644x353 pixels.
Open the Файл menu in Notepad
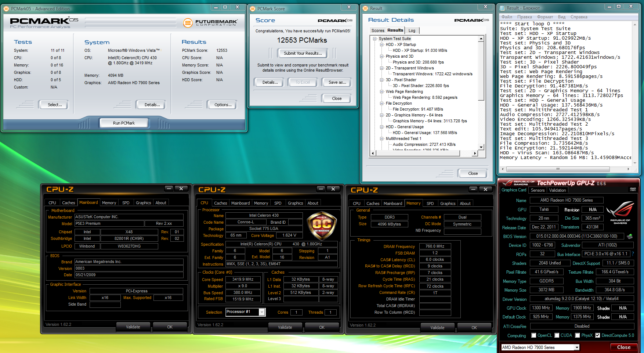(507, 17)
